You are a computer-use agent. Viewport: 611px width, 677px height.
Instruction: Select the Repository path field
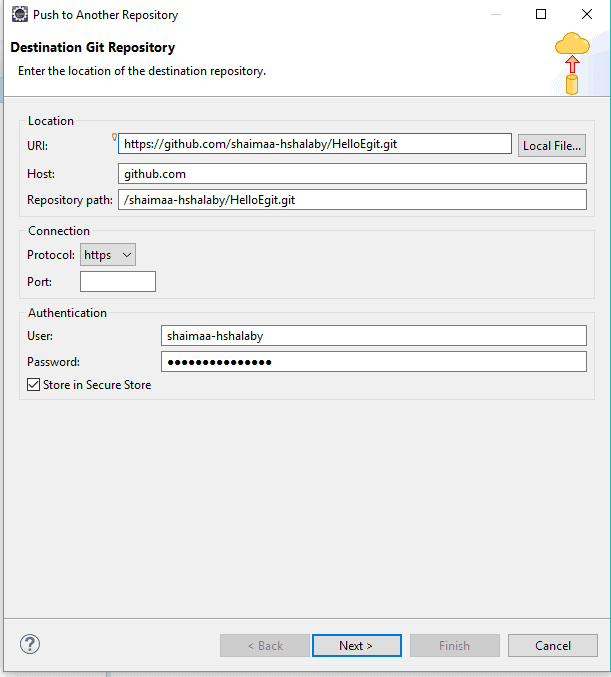coord(351,200)
